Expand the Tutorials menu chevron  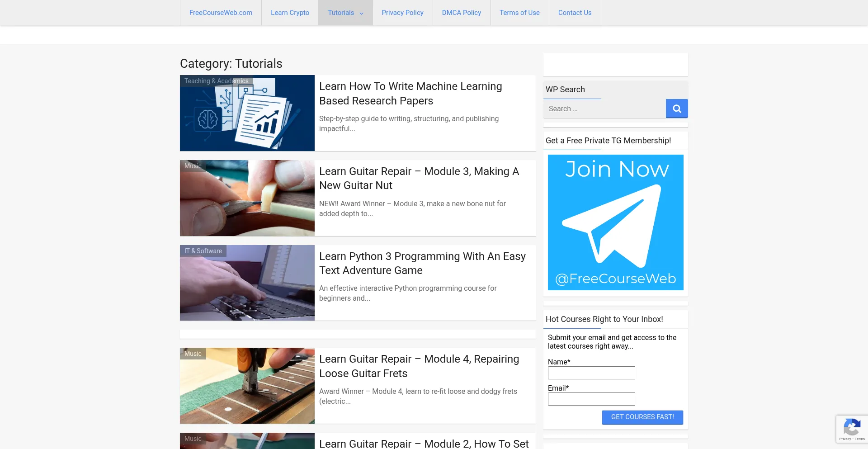click(x=361, y=13)
